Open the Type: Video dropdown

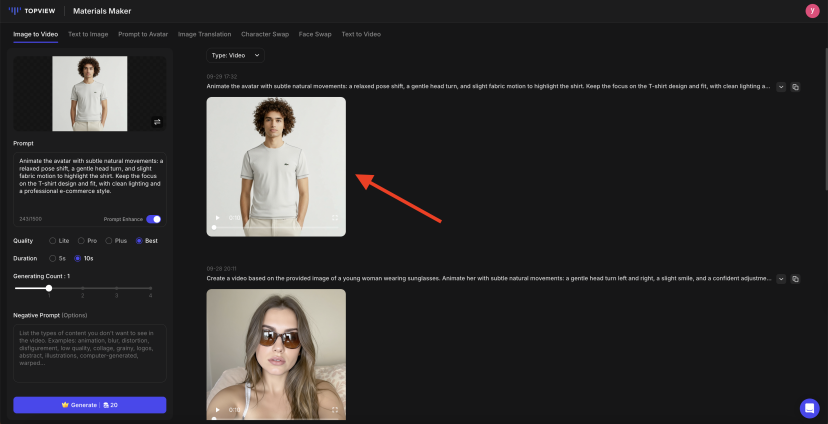[236, 55]
